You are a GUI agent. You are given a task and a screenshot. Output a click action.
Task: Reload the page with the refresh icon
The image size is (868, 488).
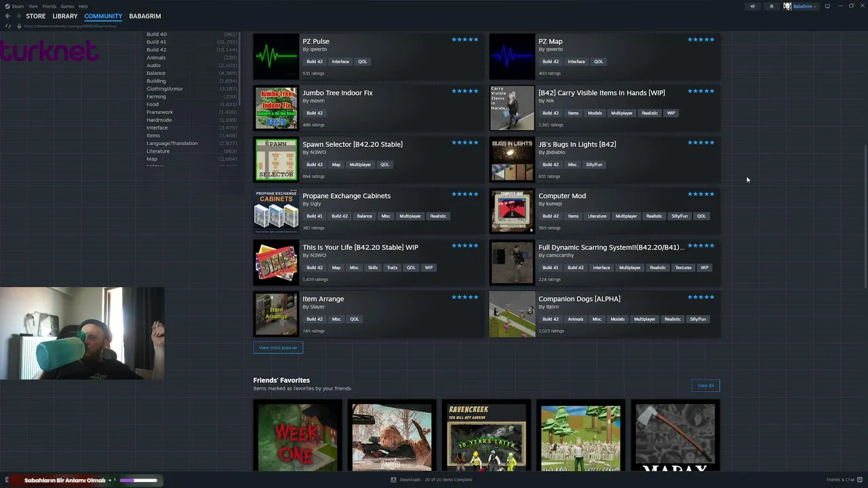pos(7,26)
